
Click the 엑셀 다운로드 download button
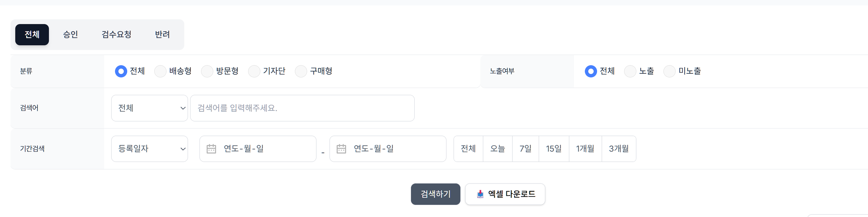(x=505, y=194)
